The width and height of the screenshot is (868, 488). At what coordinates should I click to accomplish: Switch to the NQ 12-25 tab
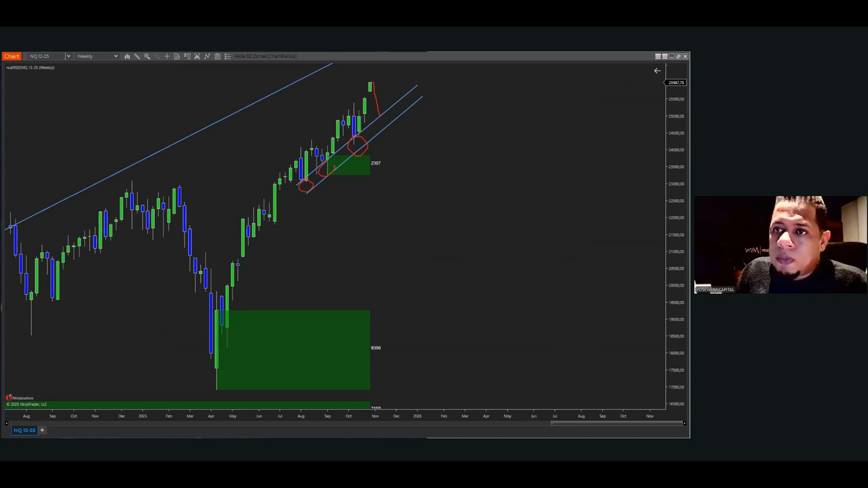coord(25,430)
